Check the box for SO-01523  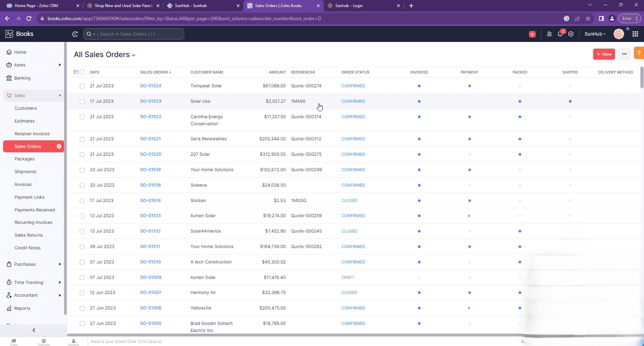tap(82, 102)
